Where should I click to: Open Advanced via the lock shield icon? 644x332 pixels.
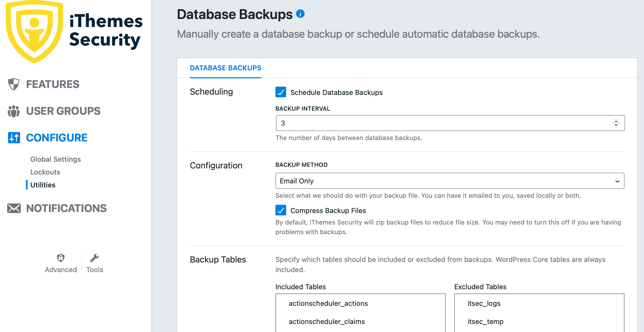(x=61, y=258)
